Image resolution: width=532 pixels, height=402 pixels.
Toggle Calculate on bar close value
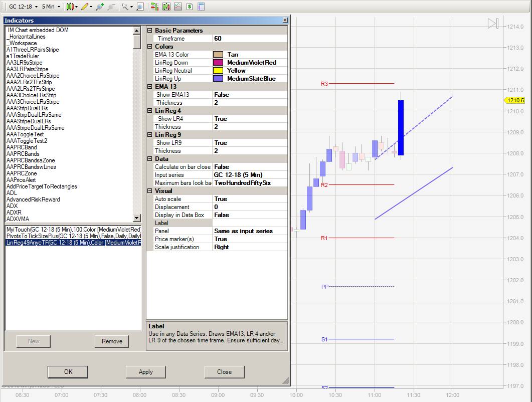coord(250,167)
